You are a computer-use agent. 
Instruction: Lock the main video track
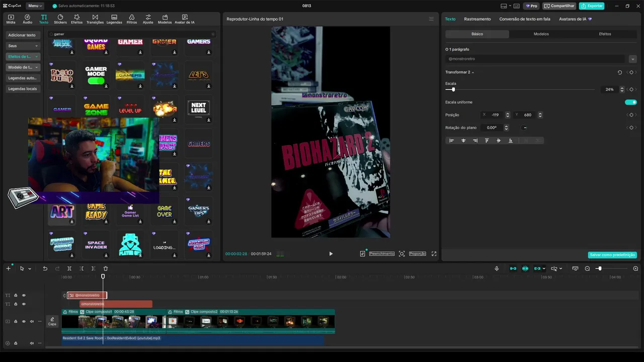(x=16, y=321)
